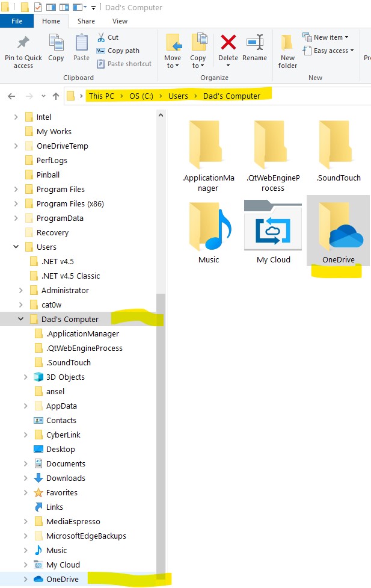Select My Cloud in navigation tree

[63, 565]
